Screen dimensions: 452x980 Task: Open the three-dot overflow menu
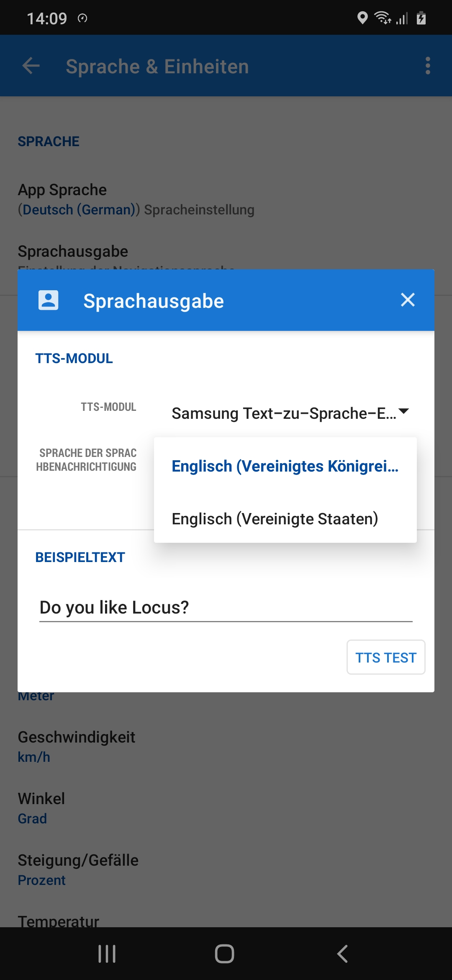[427, 66]
